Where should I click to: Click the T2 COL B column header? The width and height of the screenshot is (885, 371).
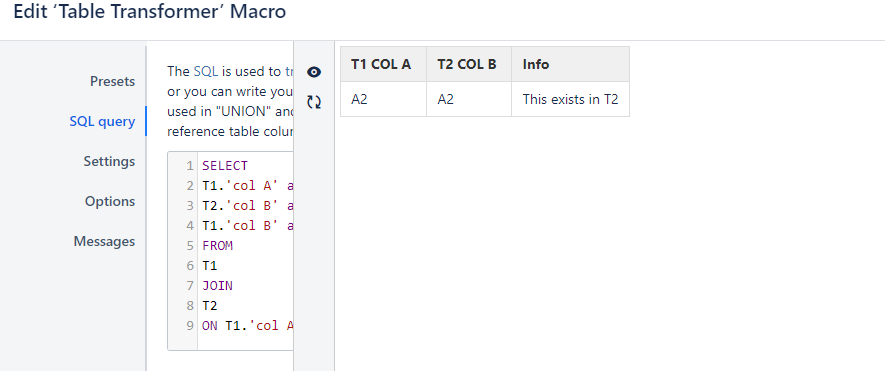coord(469,64)
